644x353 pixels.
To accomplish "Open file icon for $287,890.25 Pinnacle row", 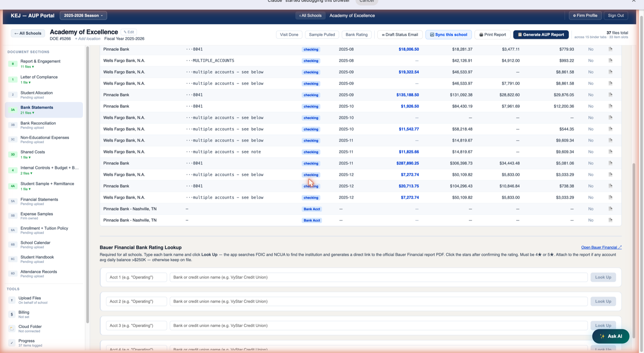I will click(x=610, y=163).
